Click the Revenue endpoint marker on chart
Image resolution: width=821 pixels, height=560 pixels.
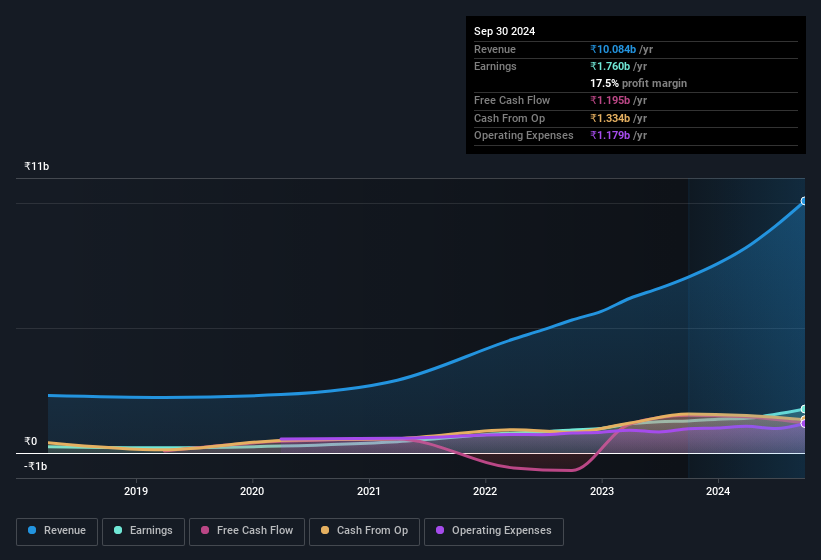coord(804,201)
